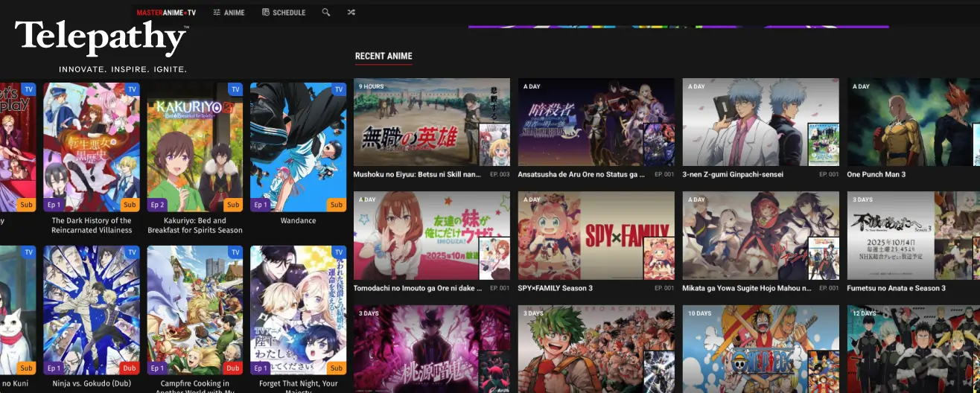Viewport: 980px width, 393px height.
Task: Open the Anime menu in navigation bar
Action: [x=229, y=13]
